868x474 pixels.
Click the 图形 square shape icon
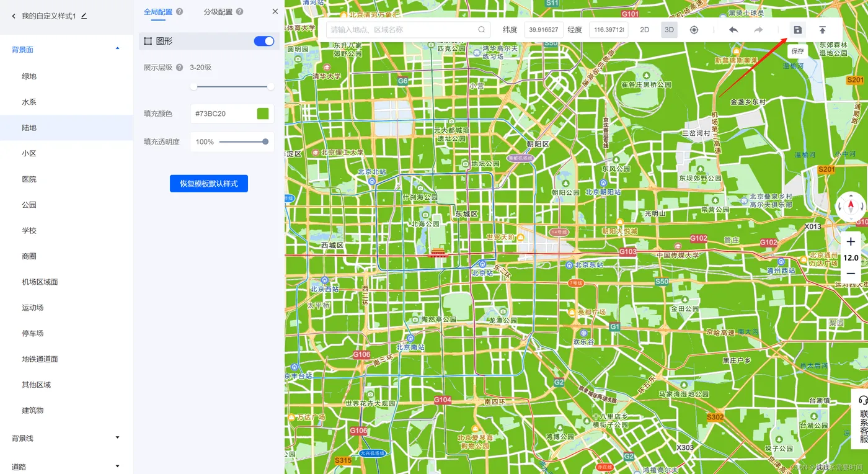click(148, 41)
